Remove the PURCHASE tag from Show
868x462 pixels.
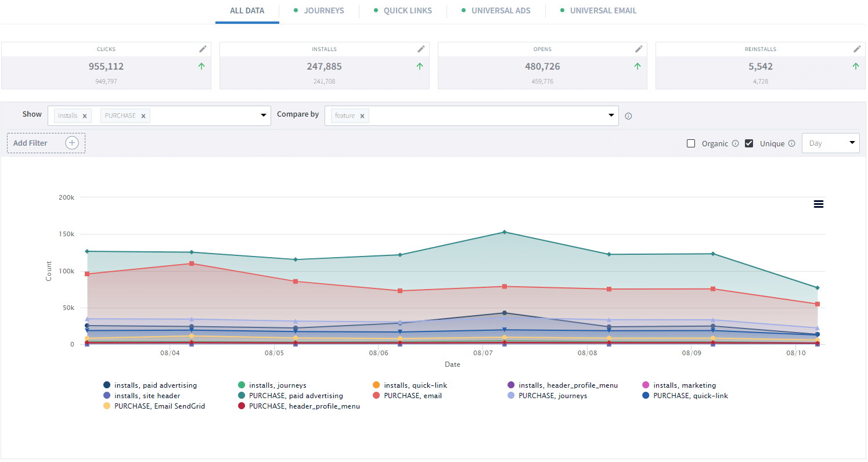coord(143,115)
